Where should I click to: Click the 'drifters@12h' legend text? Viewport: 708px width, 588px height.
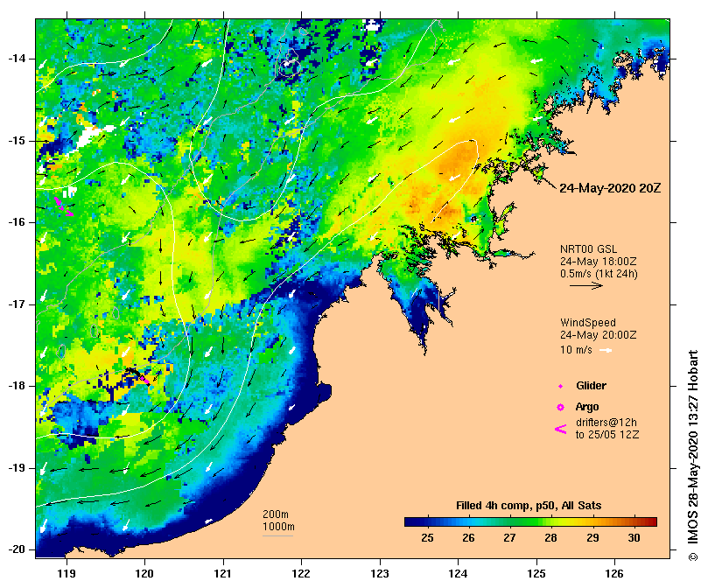[606, 423]
